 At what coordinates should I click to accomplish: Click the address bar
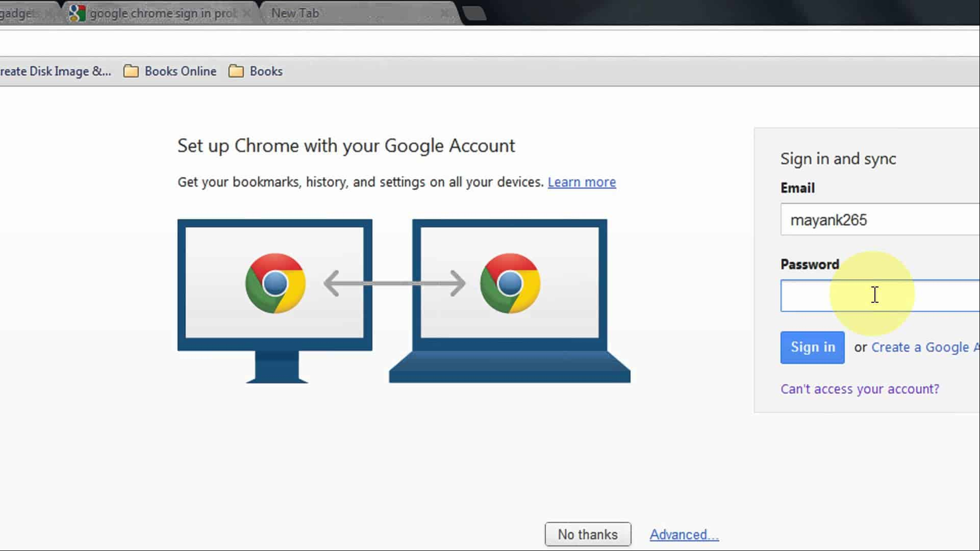pyautogui.click(x=490, y=44)
